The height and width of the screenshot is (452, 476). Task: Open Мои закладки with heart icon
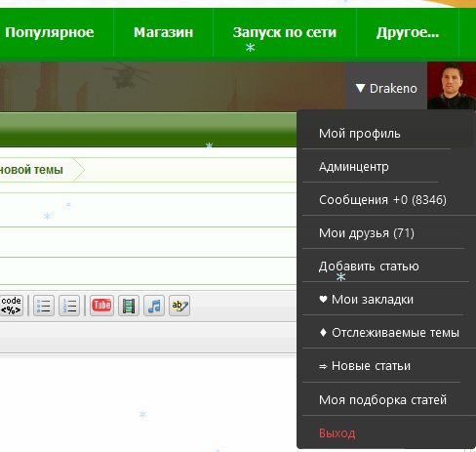(x=366, y=300)
